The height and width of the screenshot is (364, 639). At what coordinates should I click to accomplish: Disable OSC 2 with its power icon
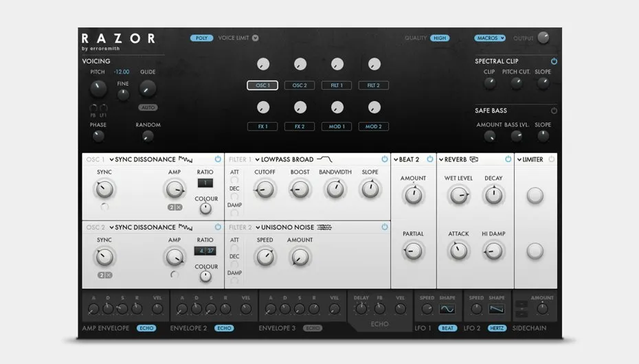[x=218, y=227]
